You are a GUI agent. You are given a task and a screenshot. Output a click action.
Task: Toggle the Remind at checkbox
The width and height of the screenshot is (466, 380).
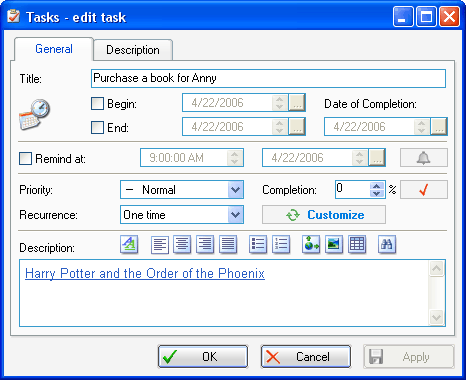[x=26, y=158]
